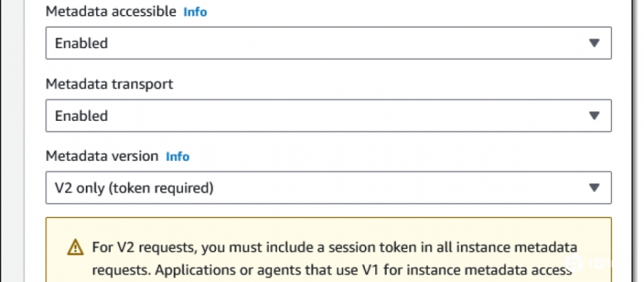Select the Metadata transport field label

coord(109,84)
